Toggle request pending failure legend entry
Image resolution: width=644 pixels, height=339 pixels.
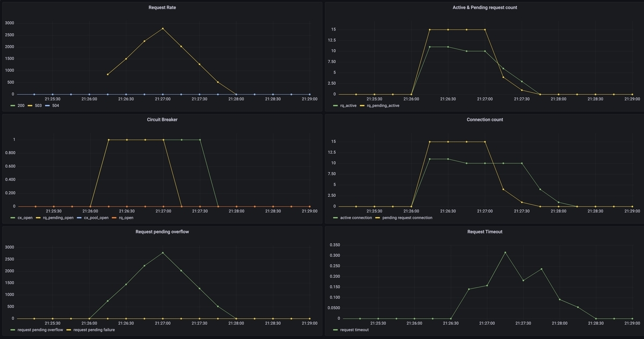pyautogui.click(x=94, y=330)
